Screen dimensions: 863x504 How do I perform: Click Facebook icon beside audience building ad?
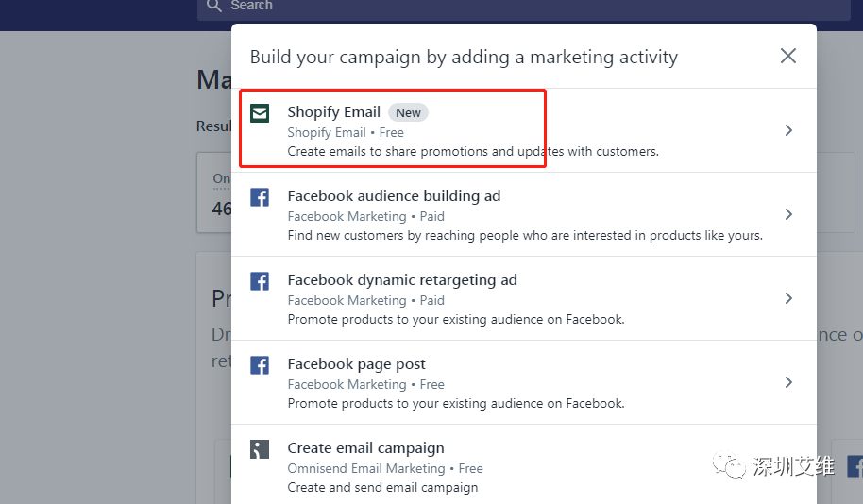coord(260,197)
